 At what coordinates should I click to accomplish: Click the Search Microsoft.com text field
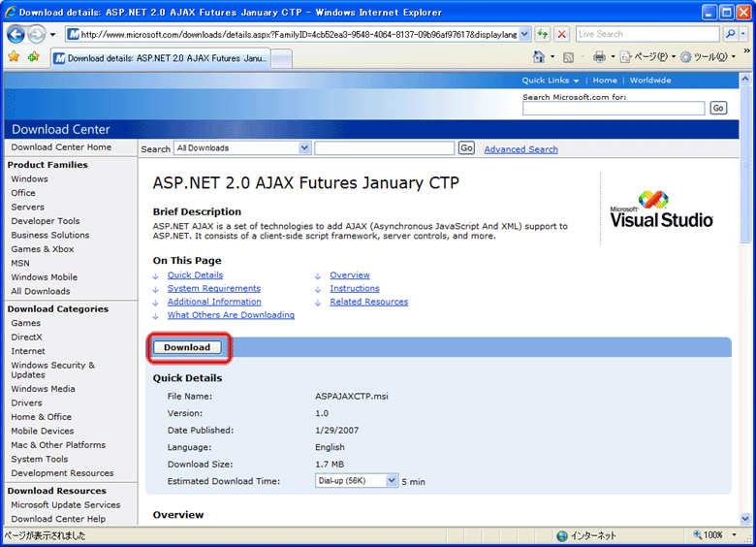click(614, 108)
